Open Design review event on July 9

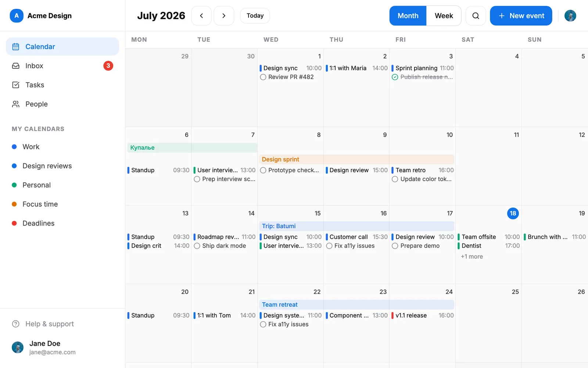pyautogui.click(x=356, y=170)
